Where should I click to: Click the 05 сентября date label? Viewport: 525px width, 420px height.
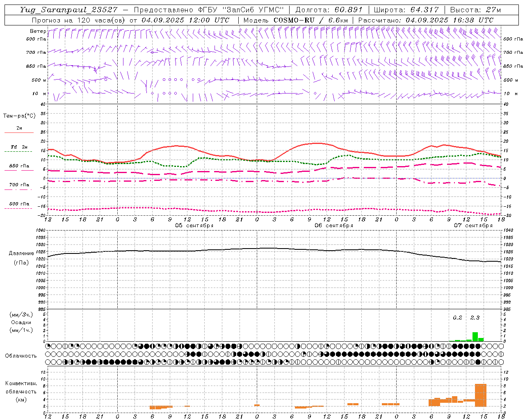194,226
